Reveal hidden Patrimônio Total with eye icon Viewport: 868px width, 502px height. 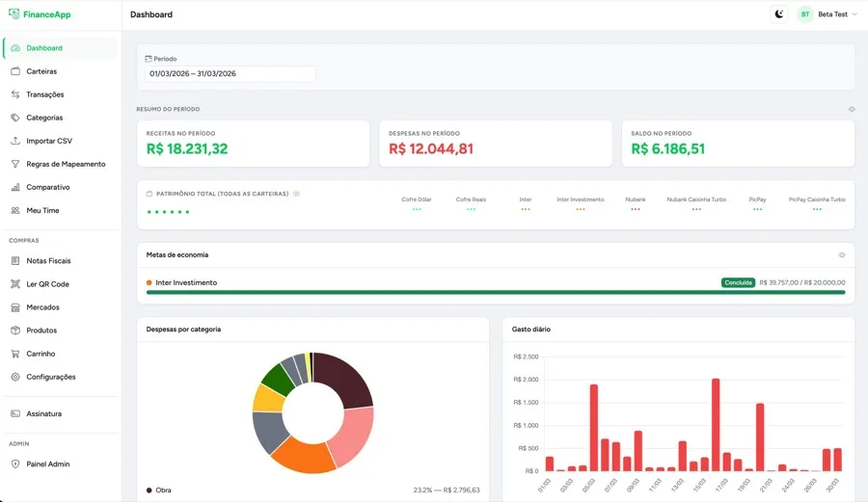(x=296, y=194)
